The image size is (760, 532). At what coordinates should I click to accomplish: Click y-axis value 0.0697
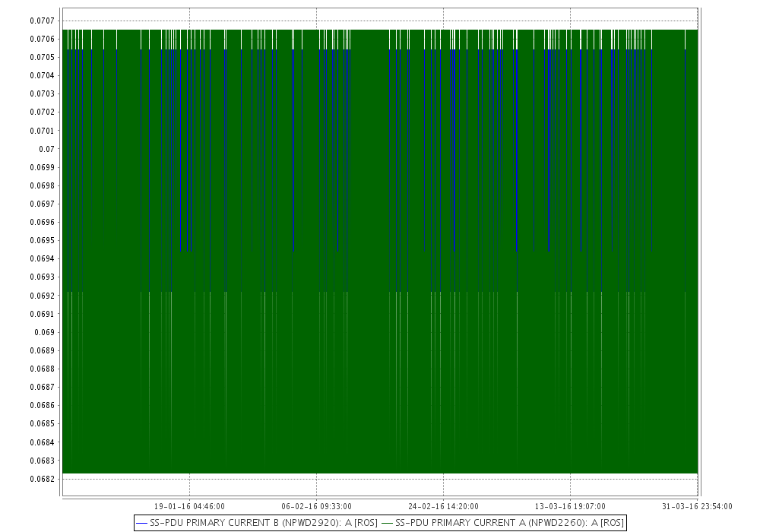click(x=42, y=204)
